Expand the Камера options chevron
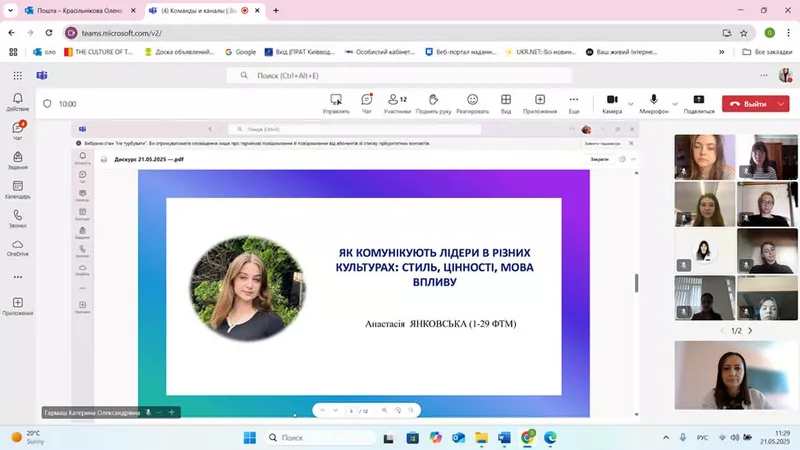This screenshot has height=450, width=800. tap(631, 104)
